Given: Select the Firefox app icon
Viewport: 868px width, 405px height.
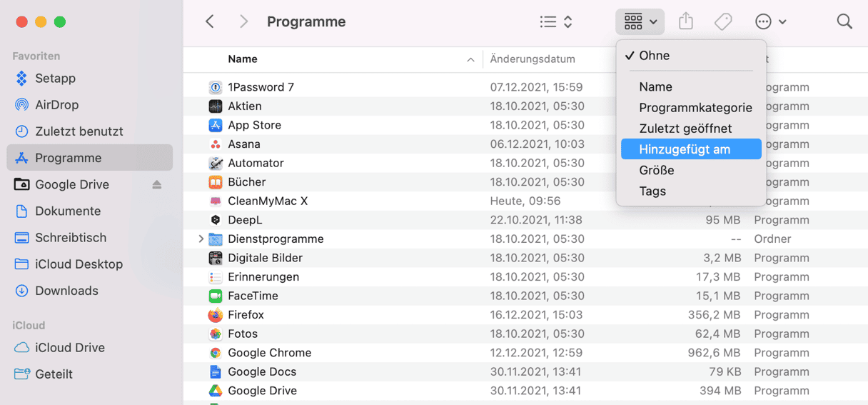Looking at the screenshot, I should pyautogui.click(x=216, y=315).
